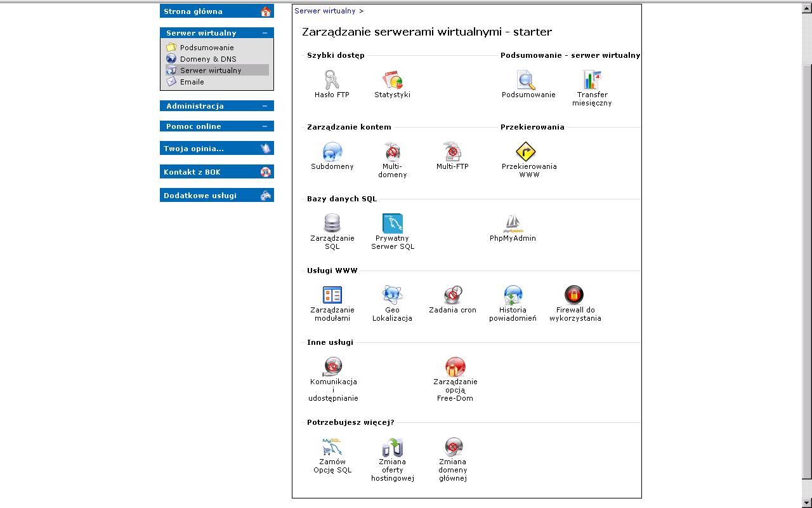Select Domeny & DNS in sidebar

207,59
